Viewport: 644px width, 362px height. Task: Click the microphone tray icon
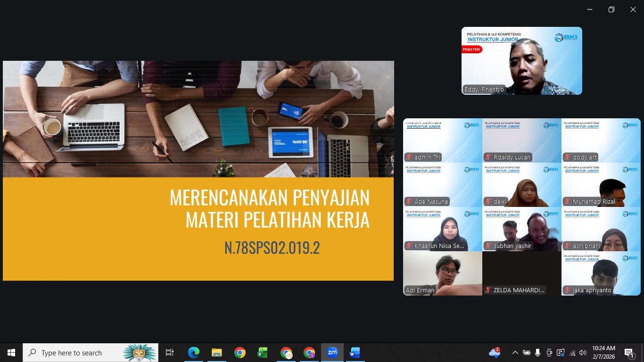(x=537, y=353)
